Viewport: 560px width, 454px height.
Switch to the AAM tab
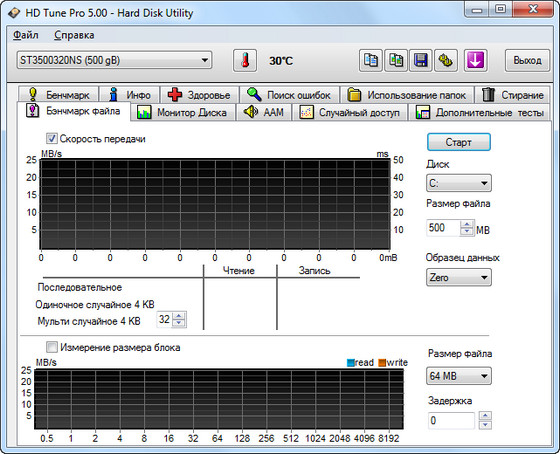(x=264, y=113)
